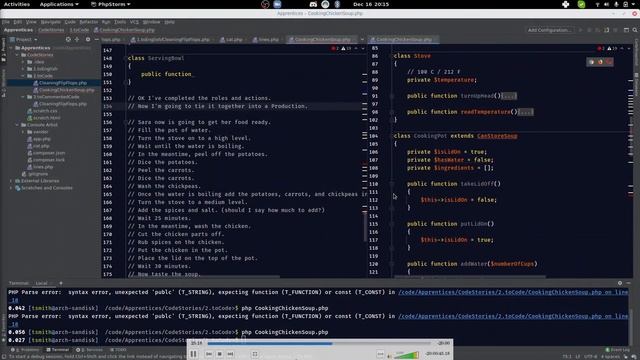Adjust the green volume slider
This screenshot has height=360, width=640.
[x=406, y=355]
